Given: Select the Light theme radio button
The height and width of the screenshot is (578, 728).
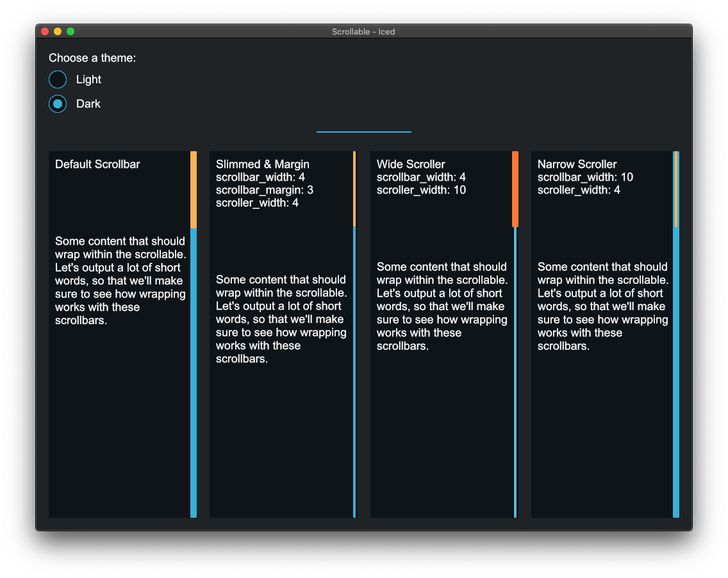Looking at the screenshot, I should [x=58, y=79].
